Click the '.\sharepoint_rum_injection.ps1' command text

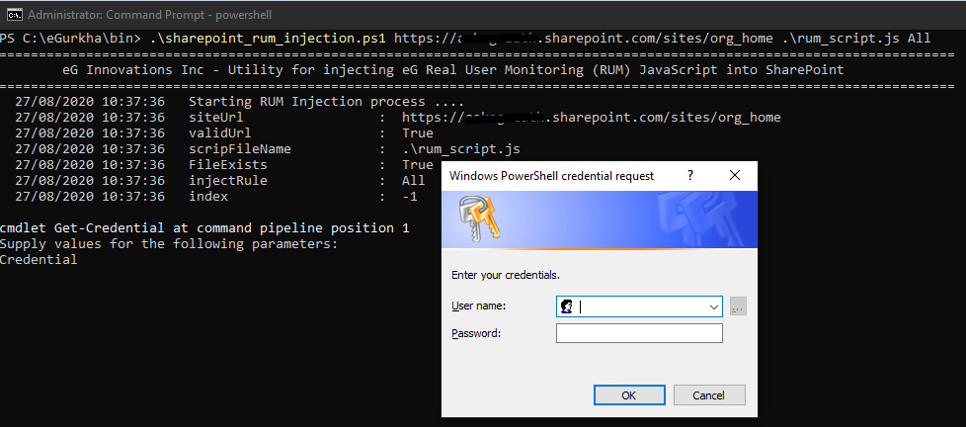pyautogui.click(x=268, y=38)
